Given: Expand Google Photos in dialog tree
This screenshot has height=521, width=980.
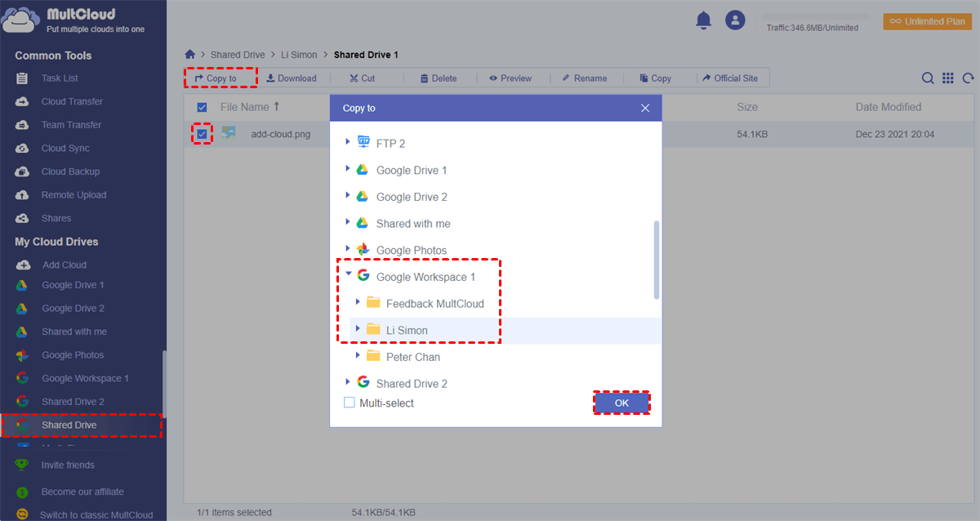Looking at the screenshot, I should click(349, 250).
